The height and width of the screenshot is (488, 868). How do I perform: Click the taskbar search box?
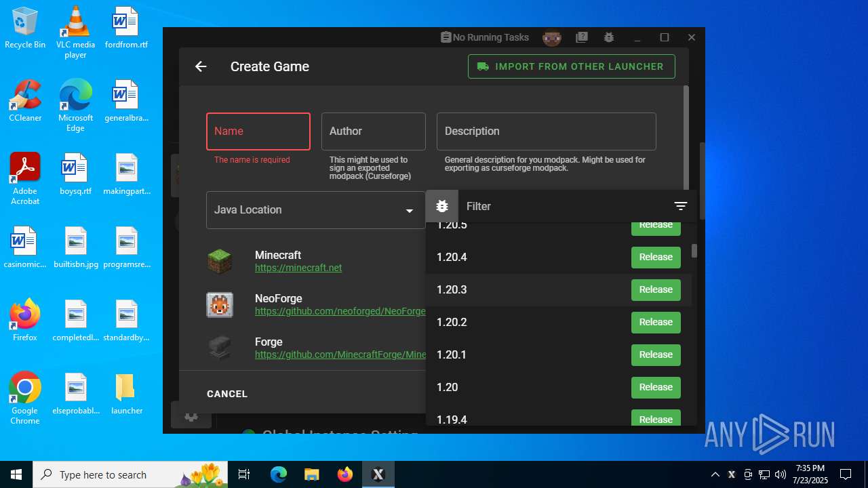[x=131, y=474]
